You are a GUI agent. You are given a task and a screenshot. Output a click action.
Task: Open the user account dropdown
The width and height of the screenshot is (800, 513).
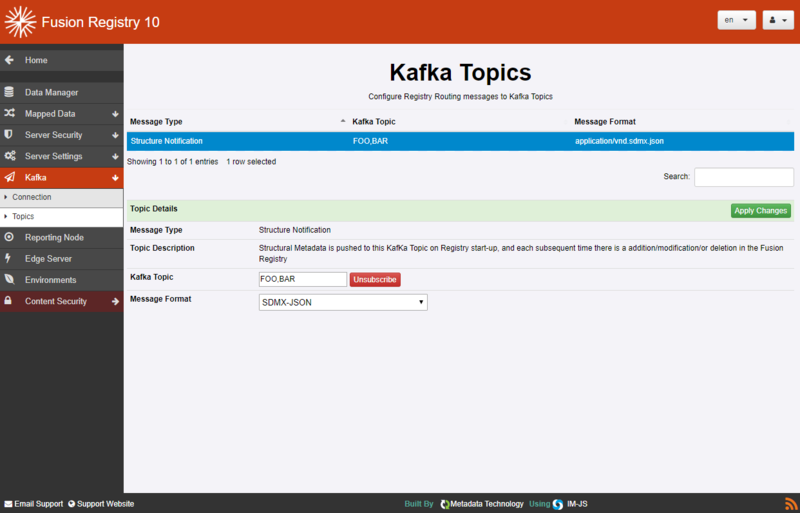click(x=778, y=20)
